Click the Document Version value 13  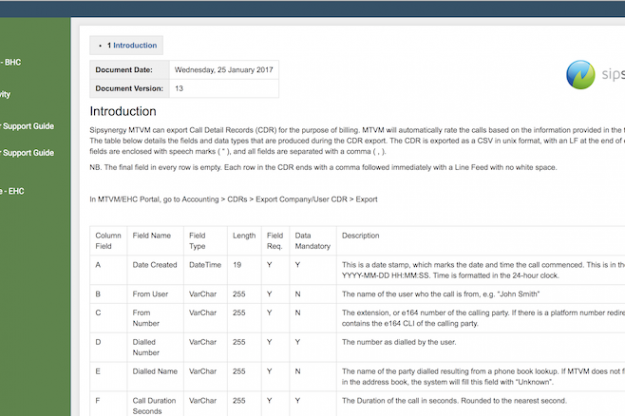pos(179,89)
